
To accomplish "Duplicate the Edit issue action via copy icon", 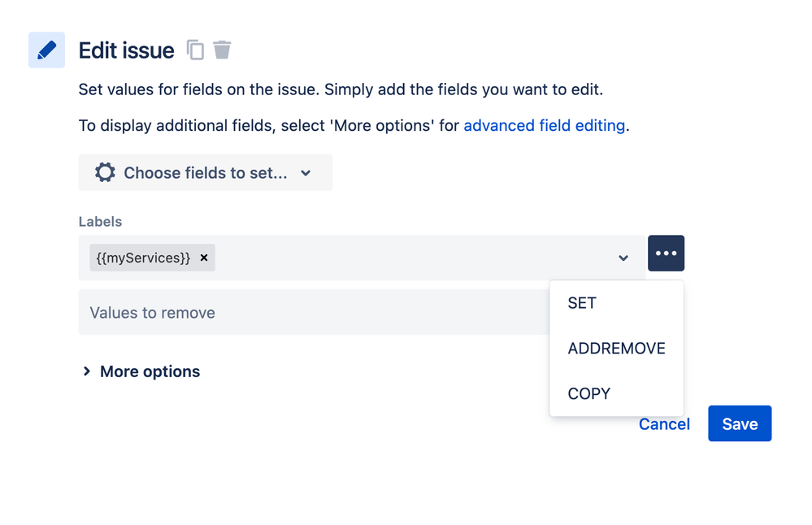I will coord(195,50).
